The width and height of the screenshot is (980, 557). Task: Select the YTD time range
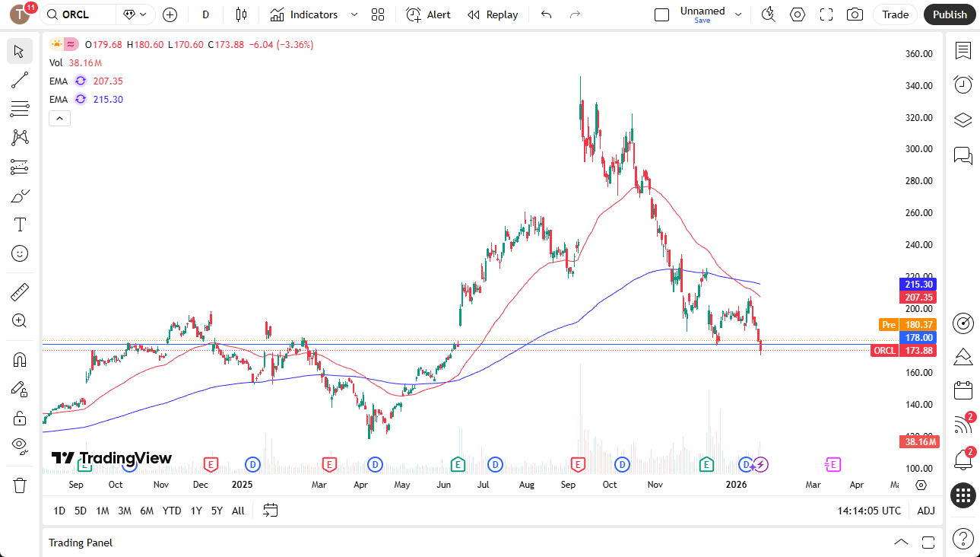click(x=172, y=511)
